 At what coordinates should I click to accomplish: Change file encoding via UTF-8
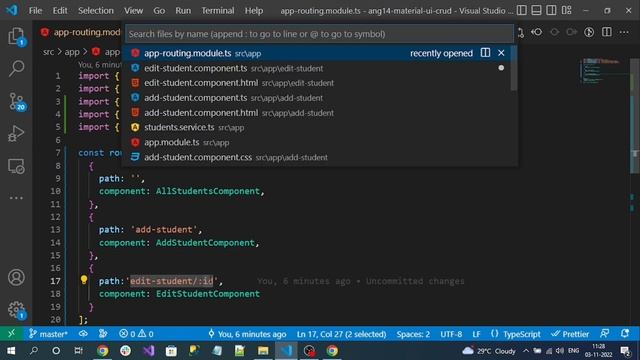click(x=451, y=334)
